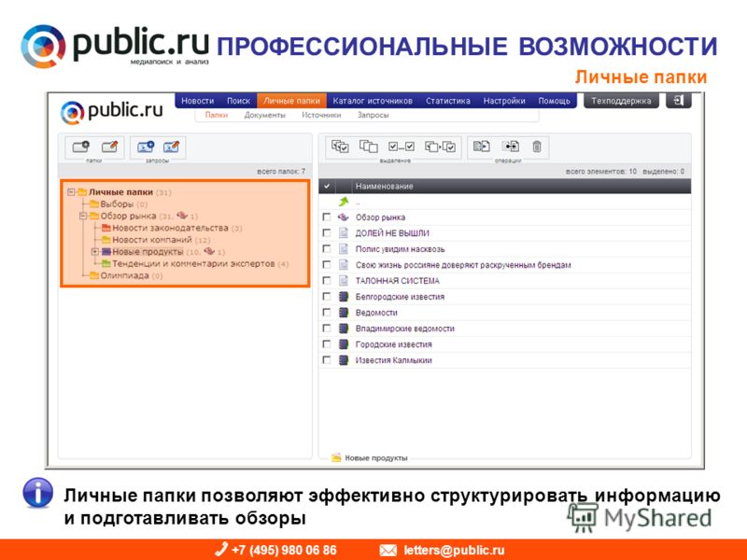Click the select all items icon

[340, 147]
